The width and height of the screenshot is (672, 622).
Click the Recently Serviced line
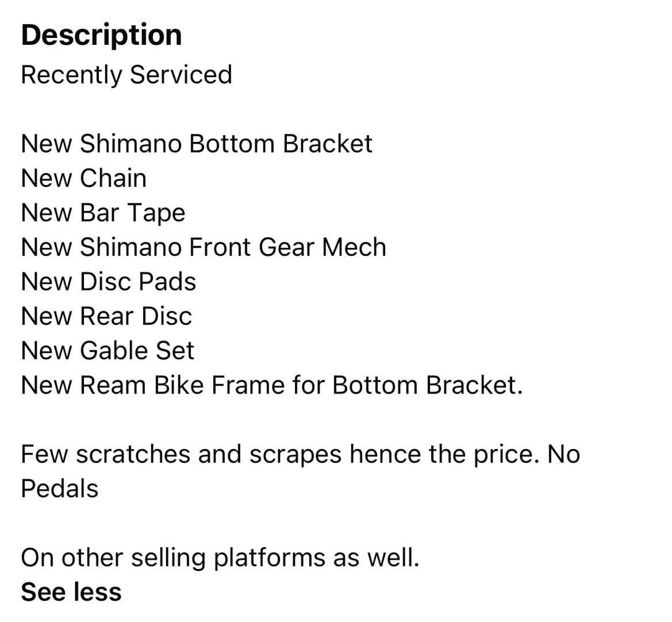[126, 75]
